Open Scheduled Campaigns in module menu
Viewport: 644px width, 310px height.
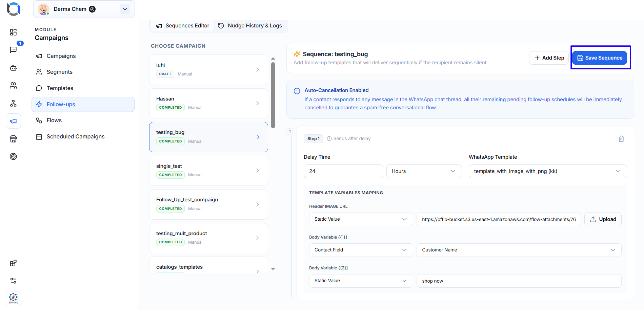click(83, 136)
